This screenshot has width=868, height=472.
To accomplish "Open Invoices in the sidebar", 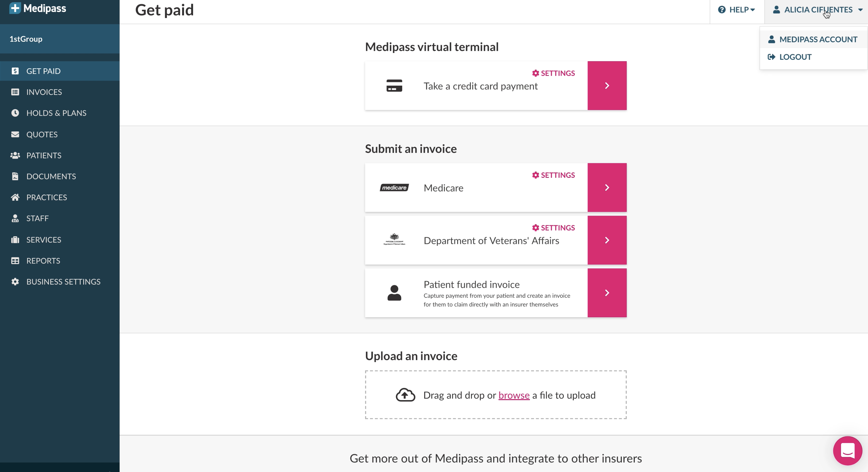I will (44, 92).
